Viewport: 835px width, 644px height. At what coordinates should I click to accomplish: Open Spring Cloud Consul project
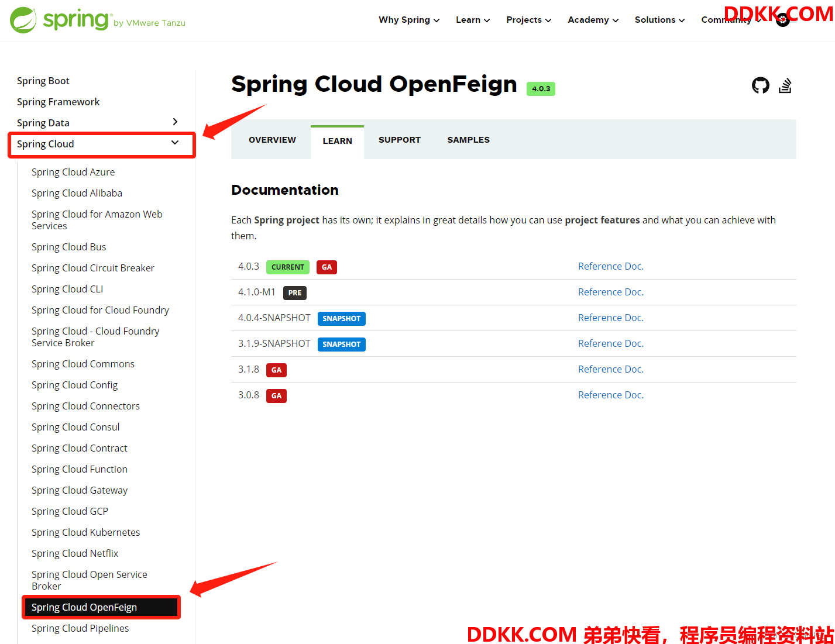75,427
